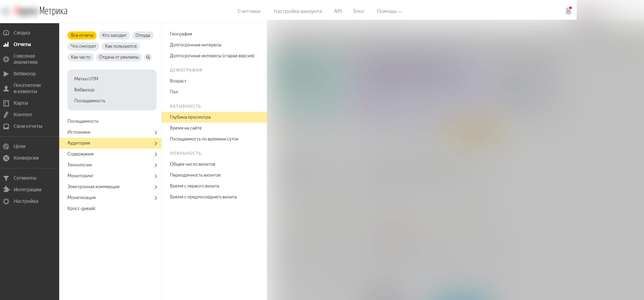Open Долгосрочные интересы report
The width and height of the screenshot is (644, 300).
click(196, 45)
